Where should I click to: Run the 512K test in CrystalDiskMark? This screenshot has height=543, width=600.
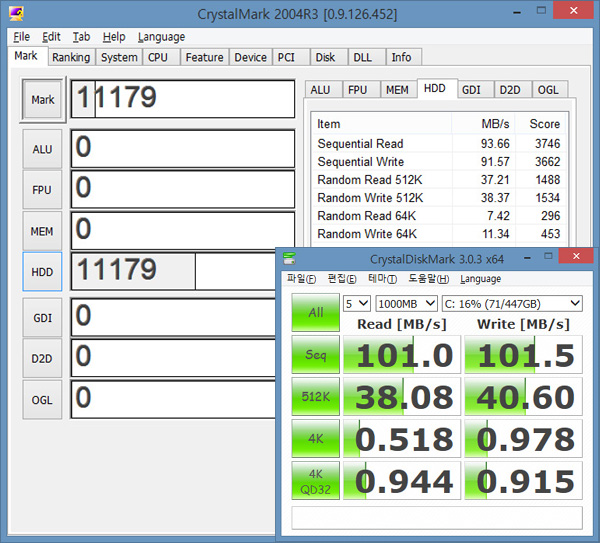coord(315,396)
